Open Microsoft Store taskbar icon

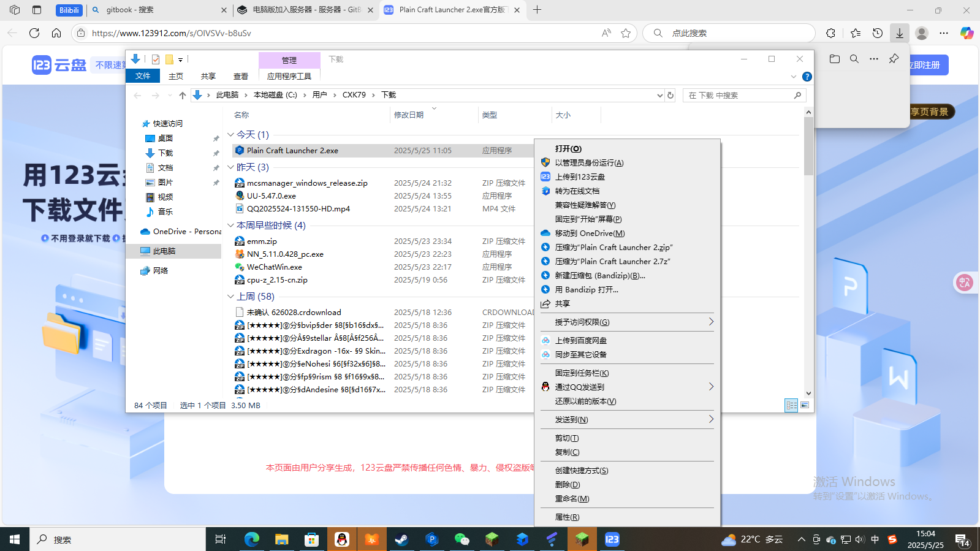point(311,539)
